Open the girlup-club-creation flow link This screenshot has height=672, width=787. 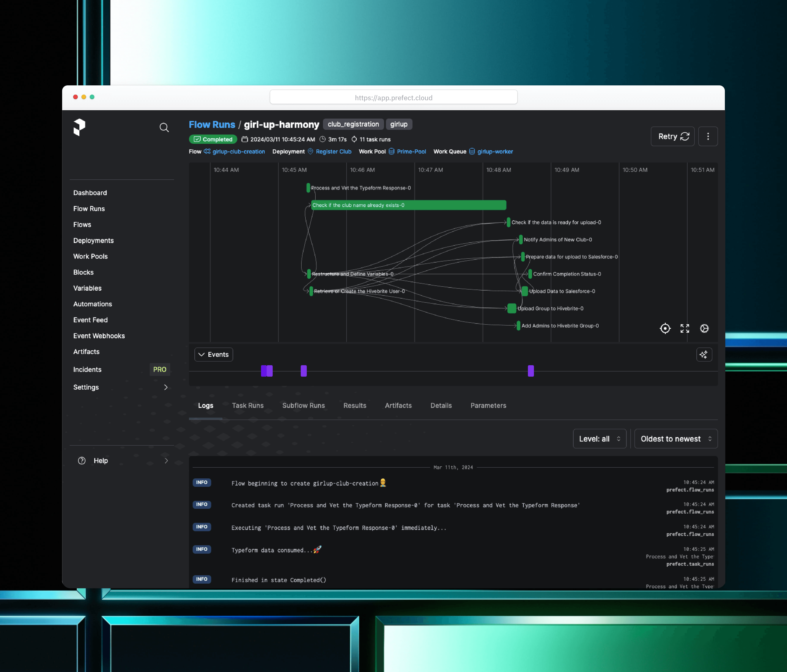click(239, 152)
